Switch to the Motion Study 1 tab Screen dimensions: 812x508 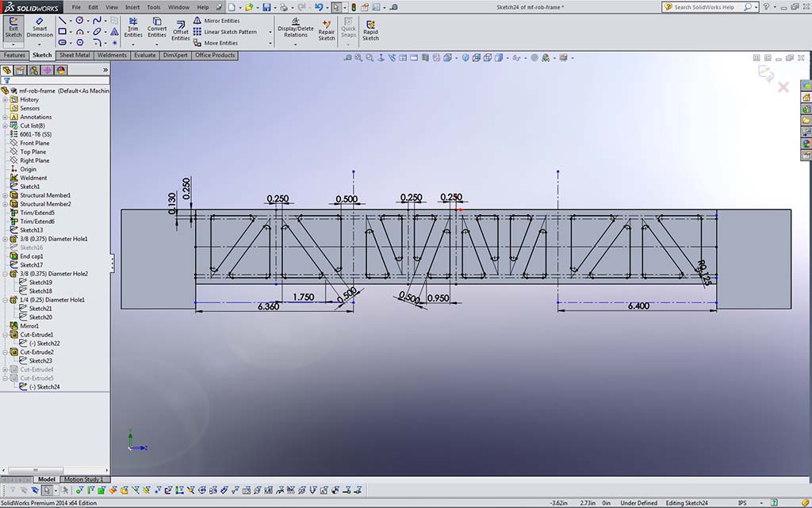(83, 479)
